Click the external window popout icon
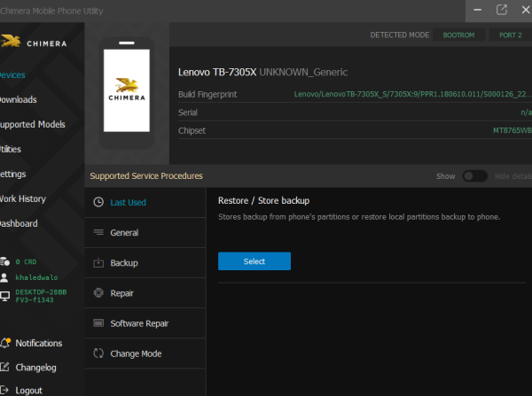The height and width of the screenshot is (396, 532). pyautogui.click(x=502, y=10)
